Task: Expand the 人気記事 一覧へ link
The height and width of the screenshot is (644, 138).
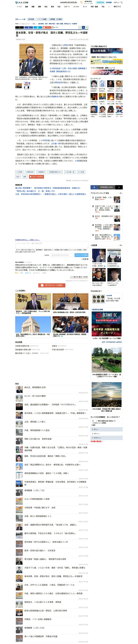Action: 120,245
